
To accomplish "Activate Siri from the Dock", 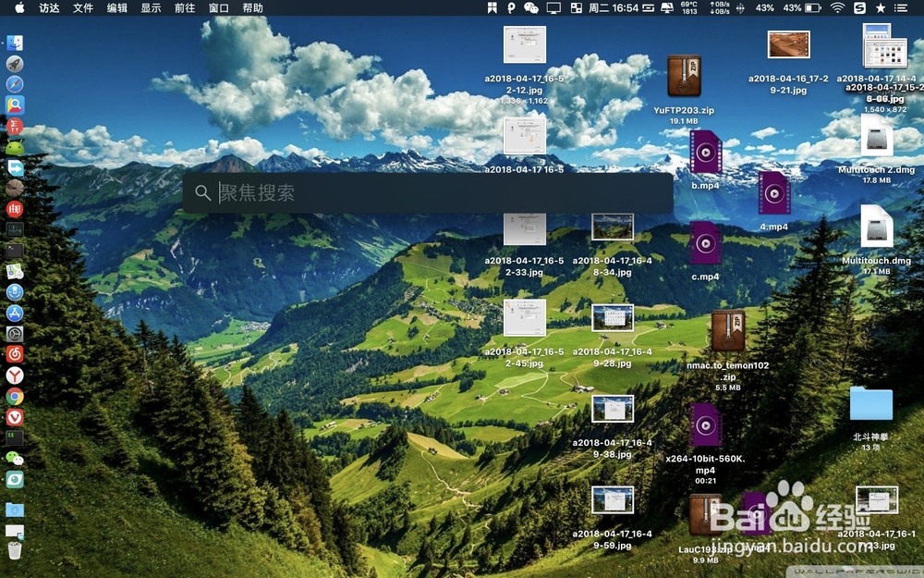I will [14, 292].
